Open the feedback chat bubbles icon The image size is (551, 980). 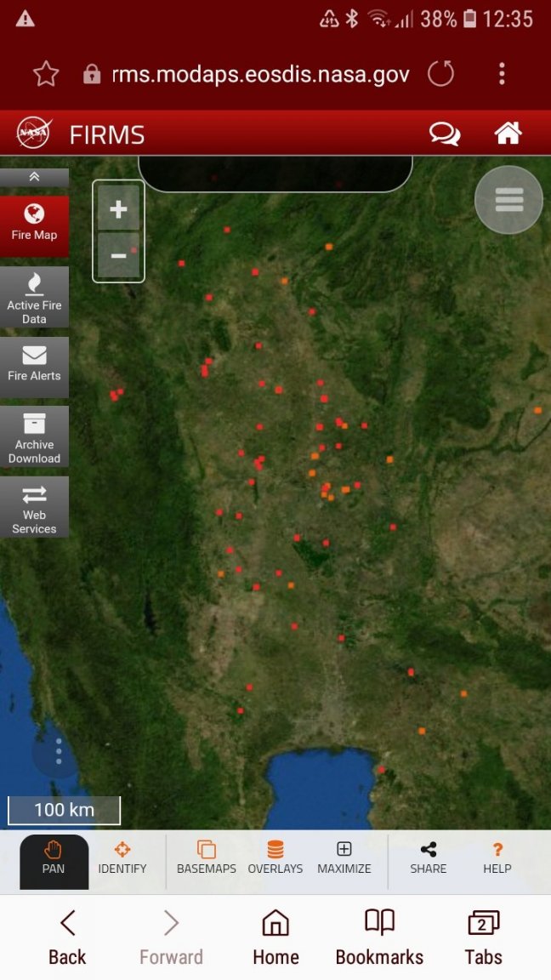click(x=444, y=134)
